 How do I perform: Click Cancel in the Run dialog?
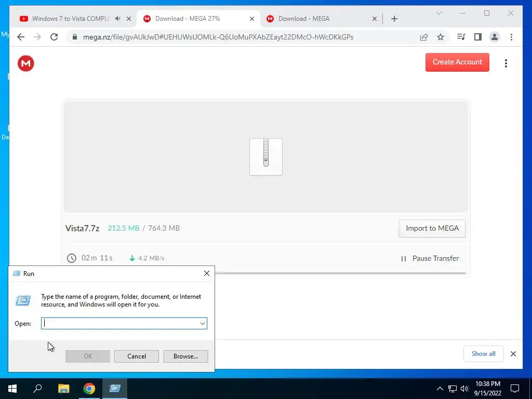(x=137, y=356)
